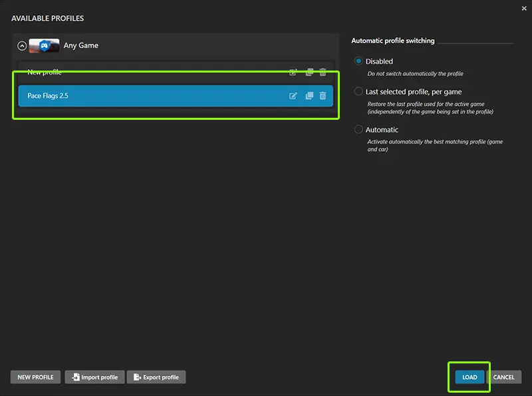Viewport: 532px width, 396px height.
Task: Delete the Pace Flags 2.5 profile
Action: click(x=323, y=96)
